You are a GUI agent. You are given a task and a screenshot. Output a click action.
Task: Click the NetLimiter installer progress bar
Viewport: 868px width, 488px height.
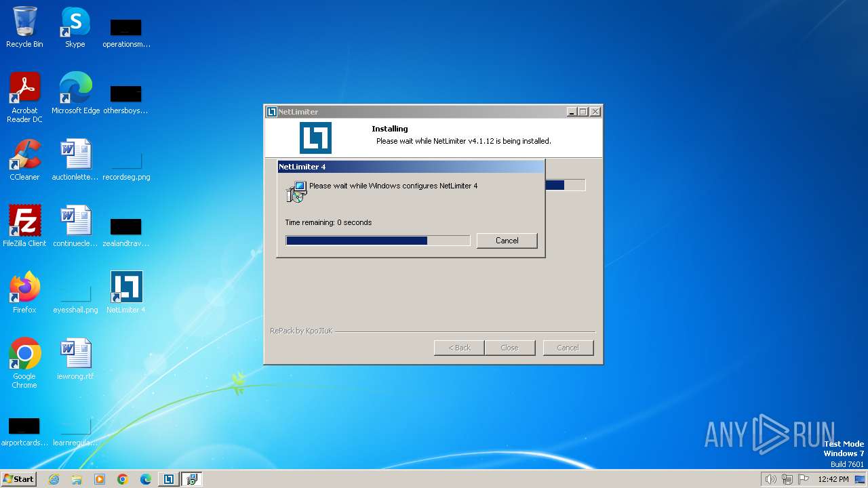point(565,185)
